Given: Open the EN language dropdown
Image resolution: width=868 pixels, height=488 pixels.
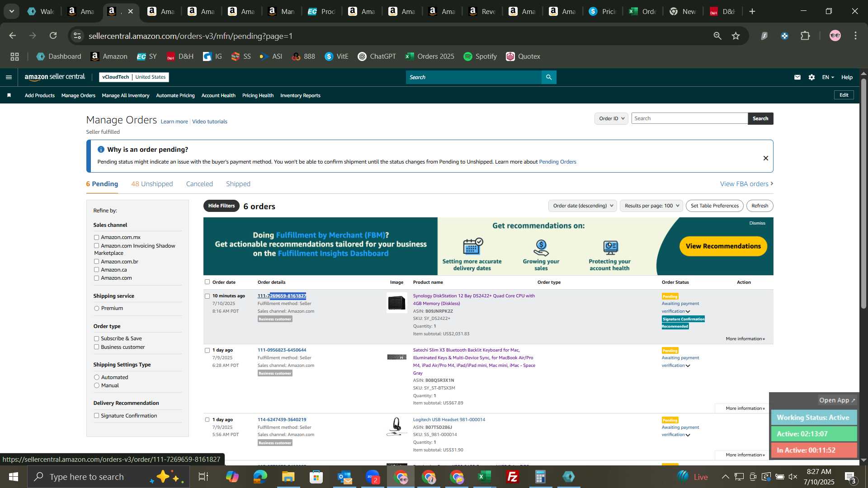Looking at the screenshot, I should 828,77.
